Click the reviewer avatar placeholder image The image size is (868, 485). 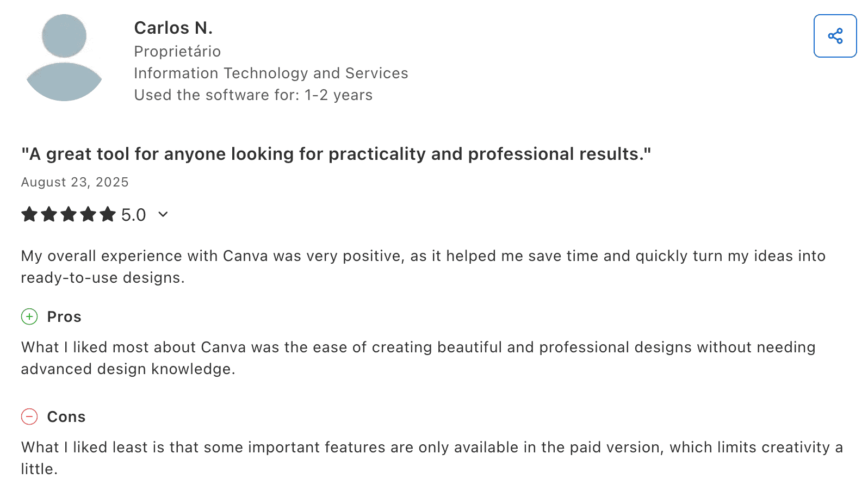coord(64,58)
